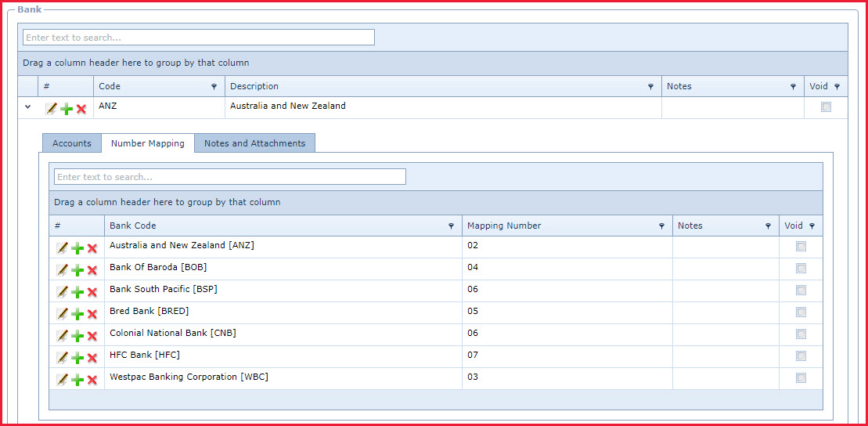Delete HFC Bank [HFC] mapping
The image size is (868, 426).
tap(92, 358)
